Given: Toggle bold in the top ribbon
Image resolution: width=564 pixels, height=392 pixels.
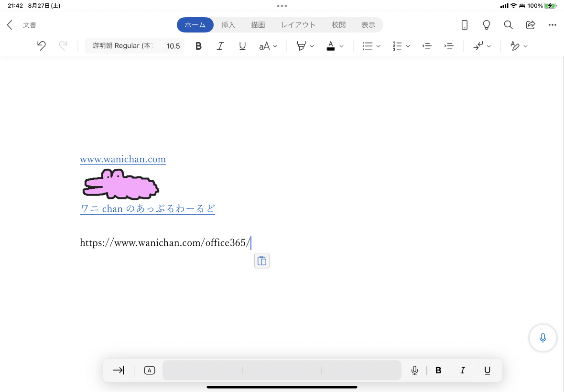Looking at the screenshot, I should click(198, 46).
